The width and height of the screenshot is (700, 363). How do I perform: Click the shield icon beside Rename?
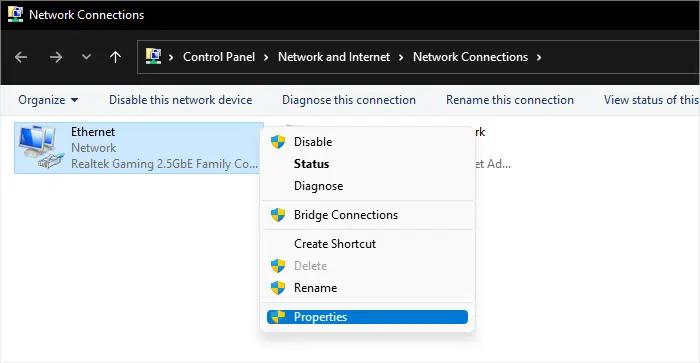[x=278, y=288]
